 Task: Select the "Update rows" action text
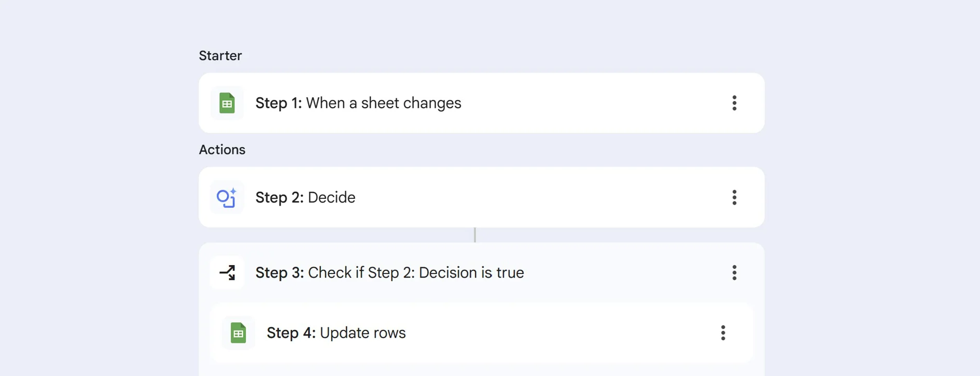[x=362, y=333]
